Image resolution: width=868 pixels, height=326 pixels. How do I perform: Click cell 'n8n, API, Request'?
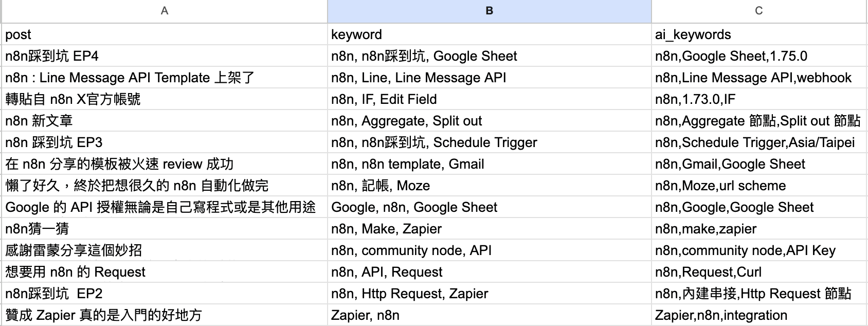click(489, 272)
